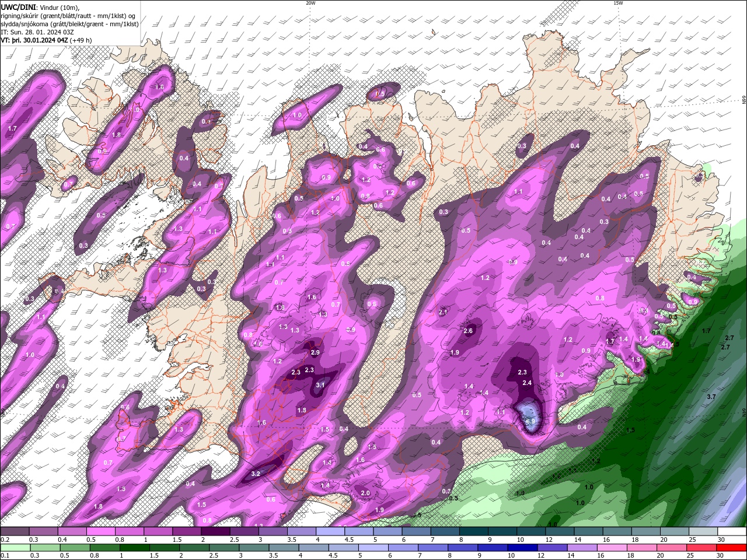
Task: Click the 2.1 value on the map
Action: click(x=443, y=312)
